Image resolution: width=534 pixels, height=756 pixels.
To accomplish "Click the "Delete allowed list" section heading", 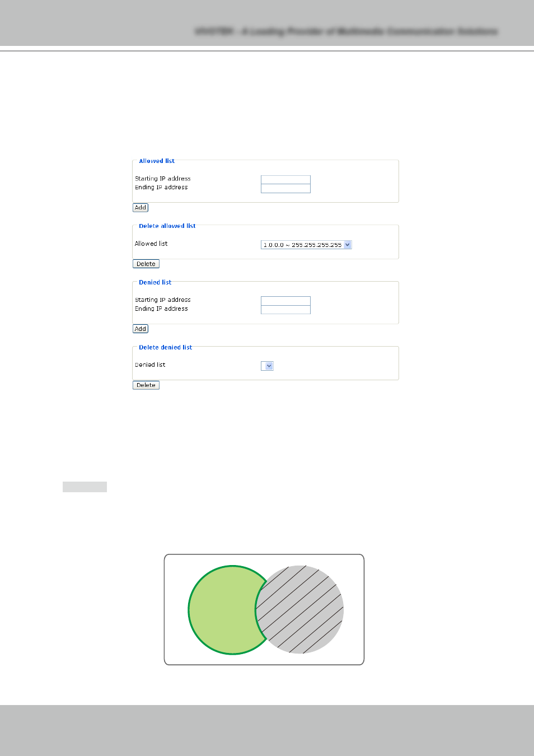I will [167, 226].
